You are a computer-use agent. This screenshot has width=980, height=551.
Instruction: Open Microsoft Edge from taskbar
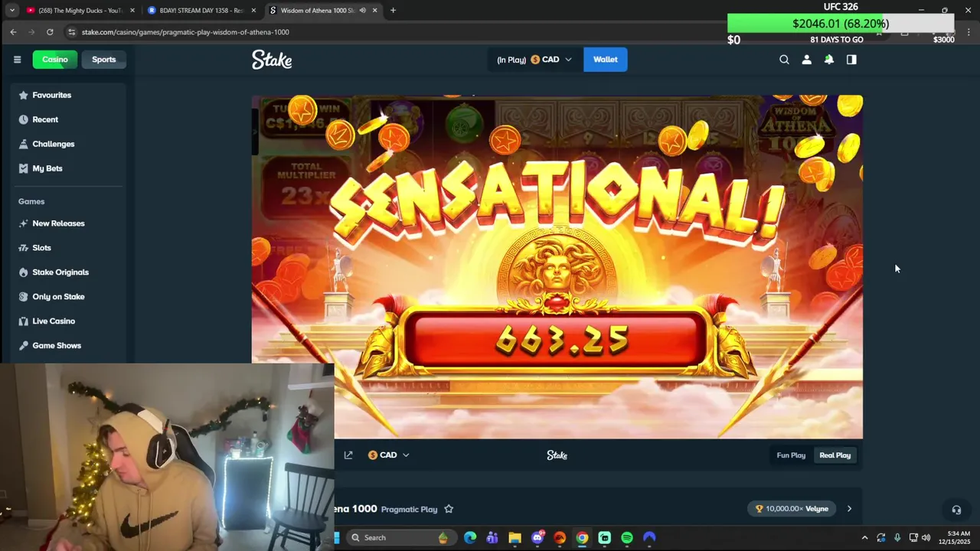470,538
